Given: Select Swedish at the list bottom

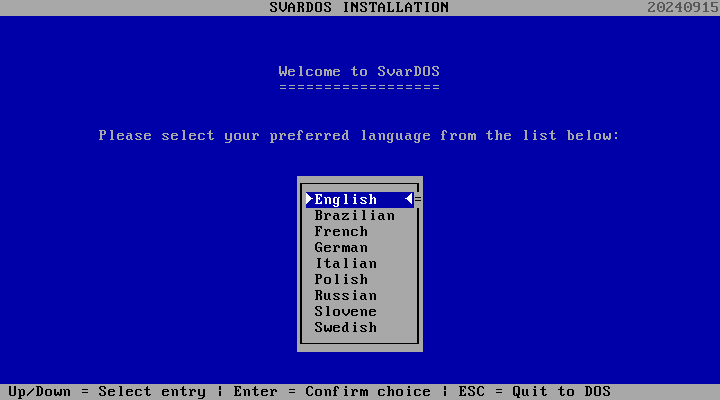Looking at the screenshot, I should click(345, 327).
